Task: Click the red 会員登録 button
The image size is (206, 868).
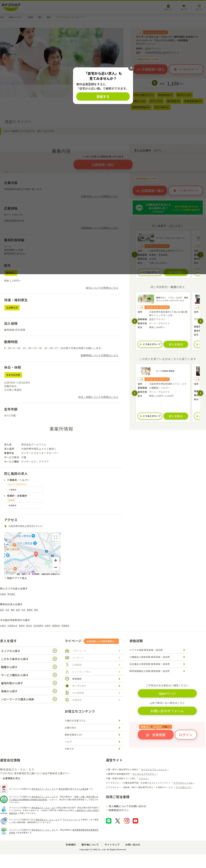Action: click(156, 735)
